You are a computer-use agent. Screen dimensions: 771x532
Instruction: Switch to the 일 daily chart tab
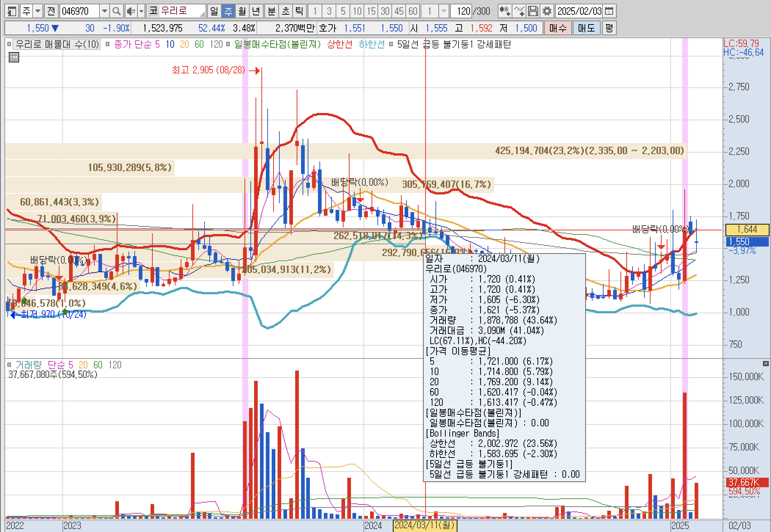tap(214, 11)
